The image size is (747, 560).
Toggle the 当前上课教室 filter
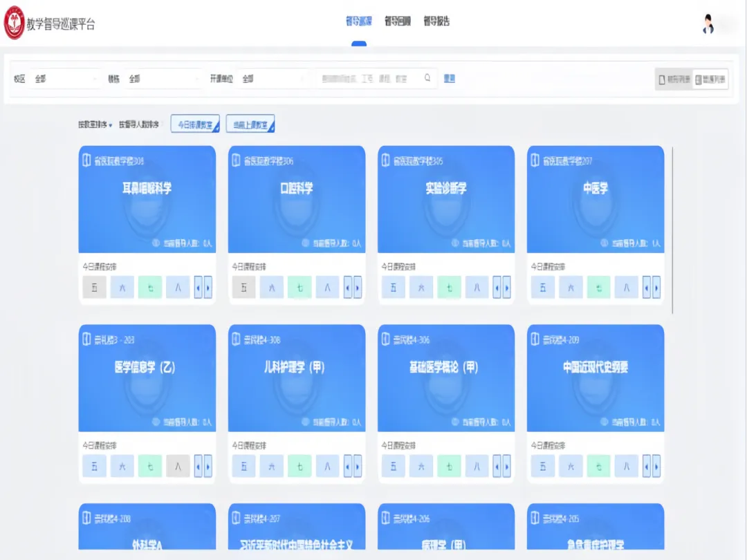[x=250, y=124]
